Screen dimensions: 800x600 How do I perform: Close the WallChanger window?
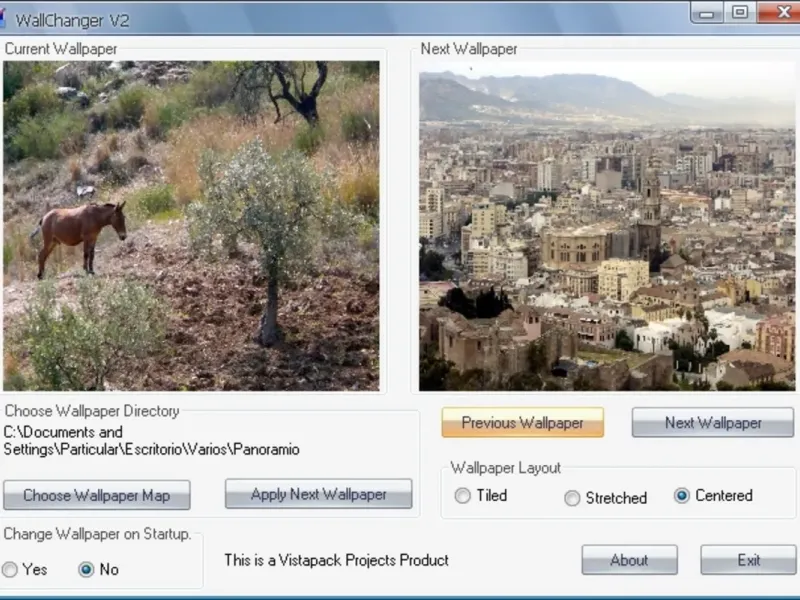pyautogui.click(x=780, y=12)
